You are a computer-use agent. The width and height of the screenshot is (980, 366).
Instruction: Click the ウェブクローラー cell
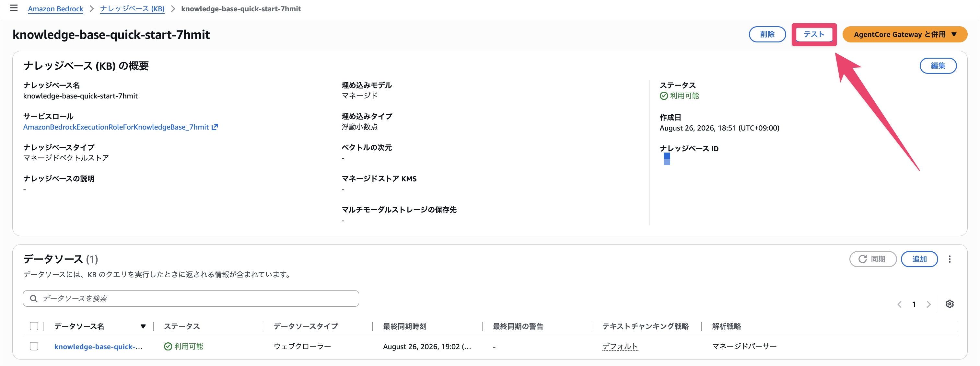coord(302,347)
